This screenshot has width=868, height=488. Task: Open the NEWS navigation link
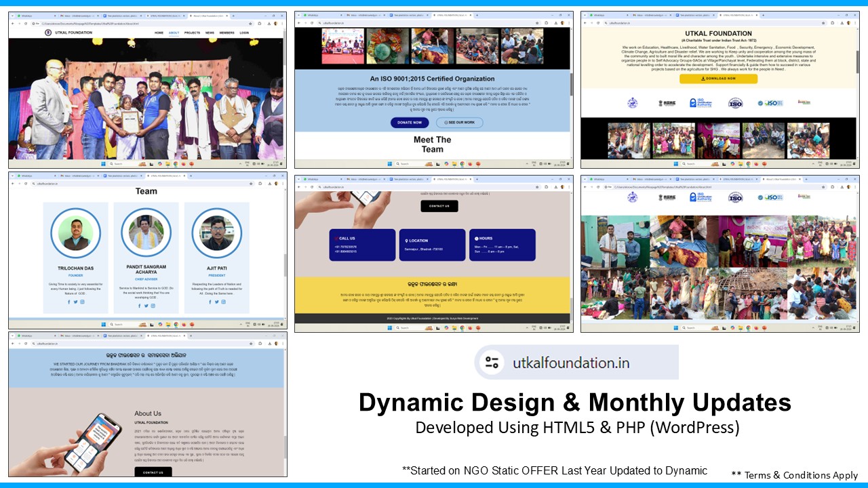210,33
